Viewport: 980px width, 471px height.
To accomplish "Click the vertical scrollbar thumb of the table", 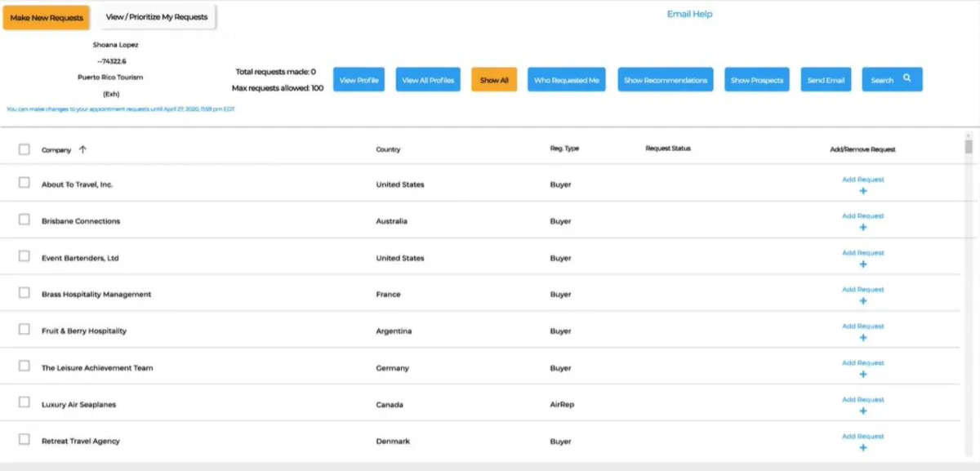I will click(x=969, y=147).
